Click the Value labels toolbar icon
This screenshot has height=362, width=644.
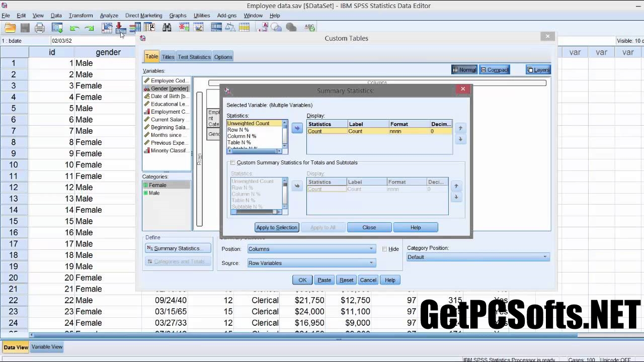(263, 28)
